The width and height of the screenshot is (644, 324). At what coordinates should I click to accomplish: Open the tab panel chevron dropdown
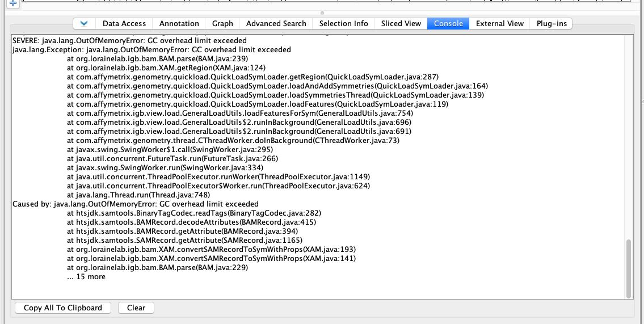click(84, 23)
